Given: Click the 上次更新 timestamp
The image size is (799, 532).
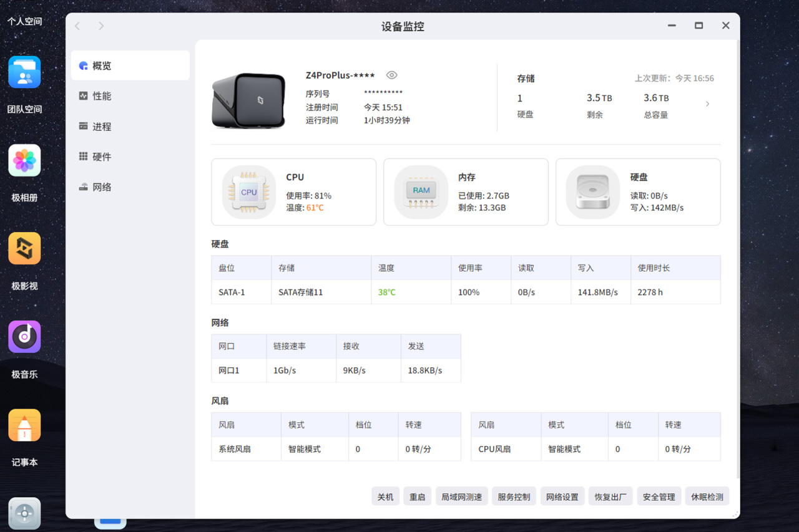Looking at the screenshot, I should point(675,79).
